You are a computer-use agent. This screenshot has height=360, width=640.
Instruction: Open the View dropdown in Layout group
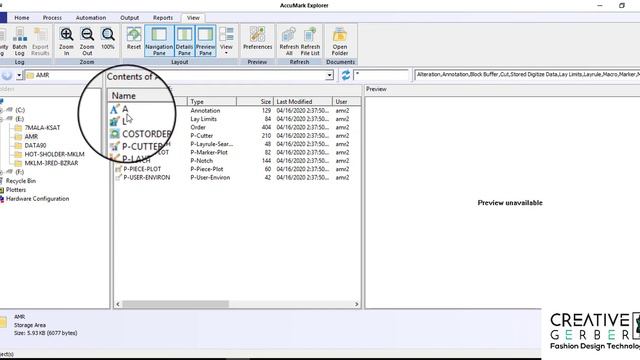(x=226, y=41)
